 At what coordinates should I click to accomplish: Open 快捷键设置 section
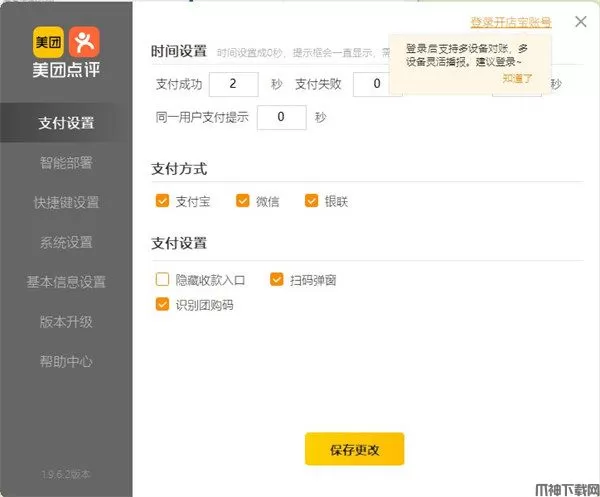pos(66,202)
